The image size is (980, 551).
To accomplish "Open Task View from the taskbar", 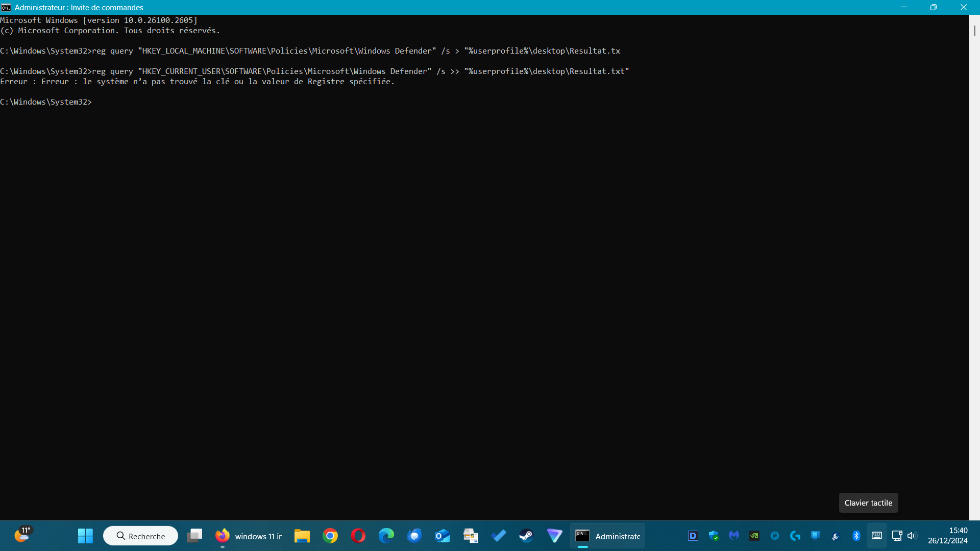I will point(194,536).
